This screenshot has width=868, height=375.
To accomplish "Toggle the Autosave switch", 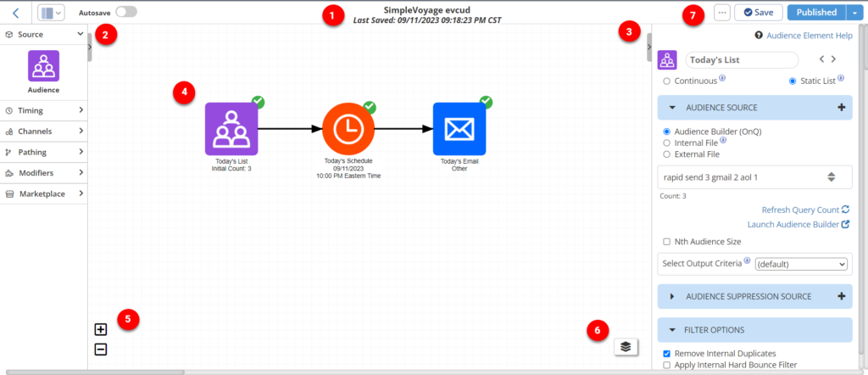I will point(125,13).
